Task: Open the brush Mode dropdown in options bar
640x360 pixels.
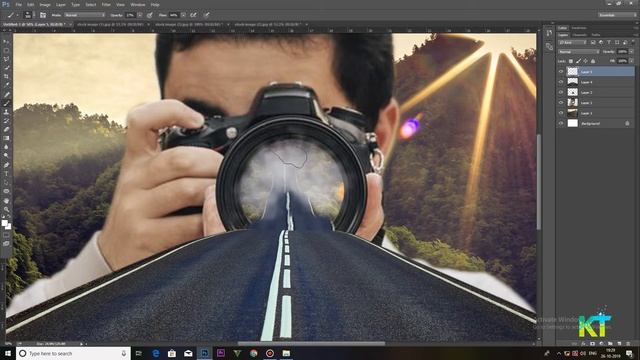Action: [x=84, y=15]
